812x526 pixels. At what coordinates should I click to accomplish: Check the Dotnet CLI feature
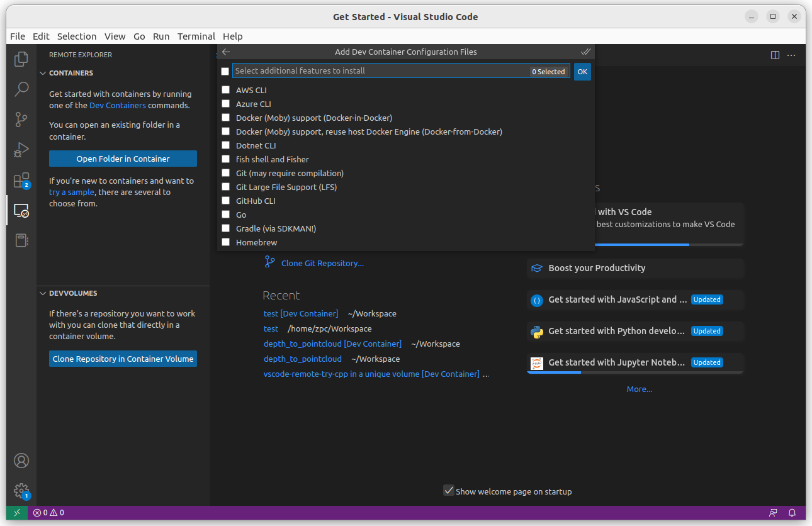click(x=225, y=145)
